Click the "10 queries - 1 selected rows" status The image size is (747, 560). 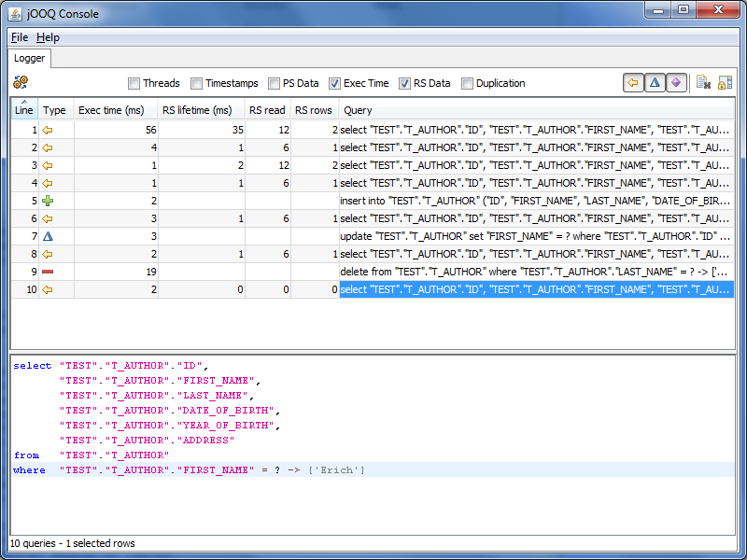[x=73, y=543]
